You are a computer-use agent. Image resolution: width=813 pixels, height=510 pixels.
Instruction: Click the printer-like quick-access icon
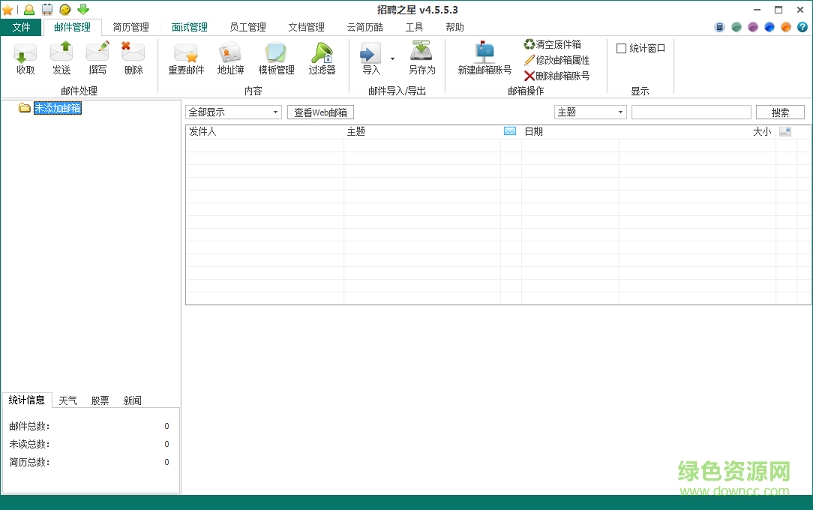[47, 9]
